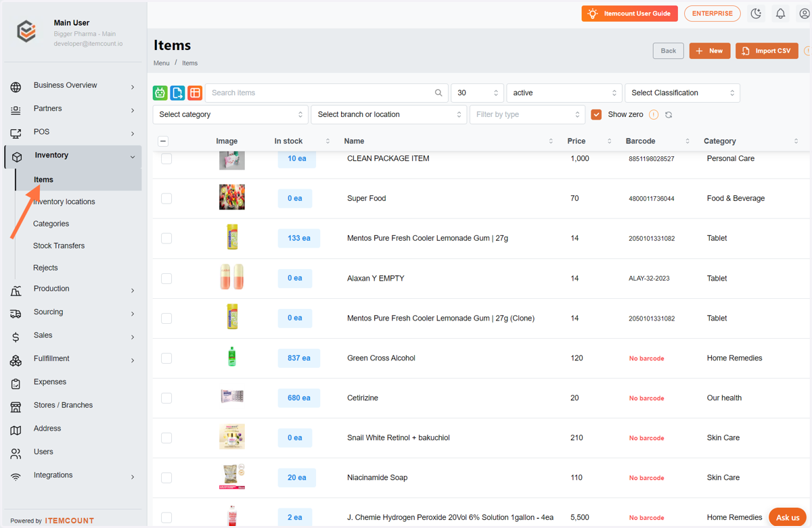812x528 pixels.
Task: Click the Sales dollar icon
Action: [16, 337]
